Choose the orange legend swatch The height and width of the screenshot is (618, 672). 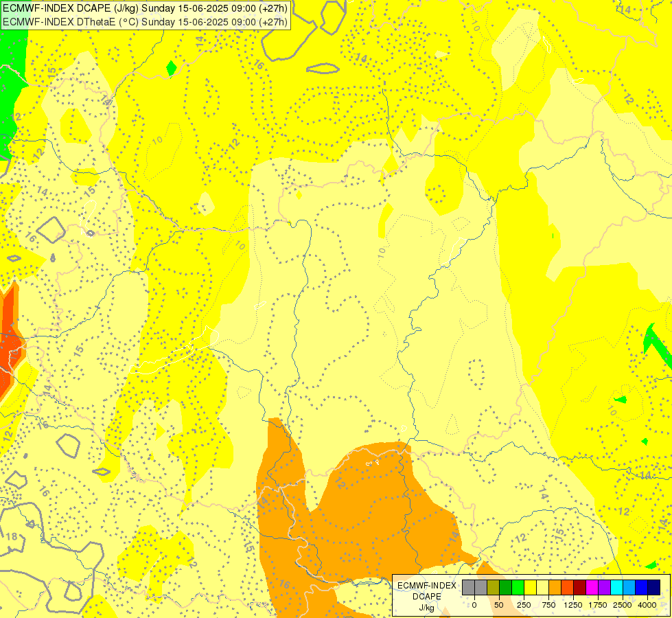tap(555, 588)
